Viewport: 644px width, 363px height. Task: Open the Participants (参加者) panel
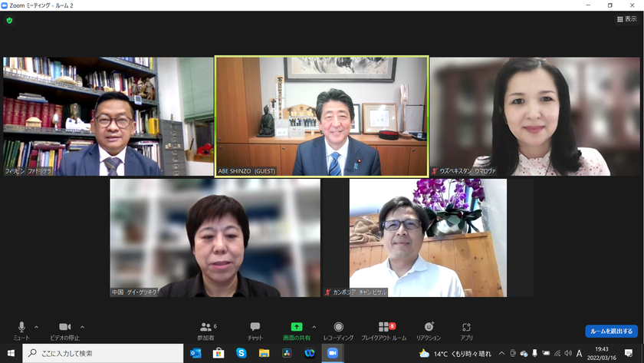tap(206, 331)
